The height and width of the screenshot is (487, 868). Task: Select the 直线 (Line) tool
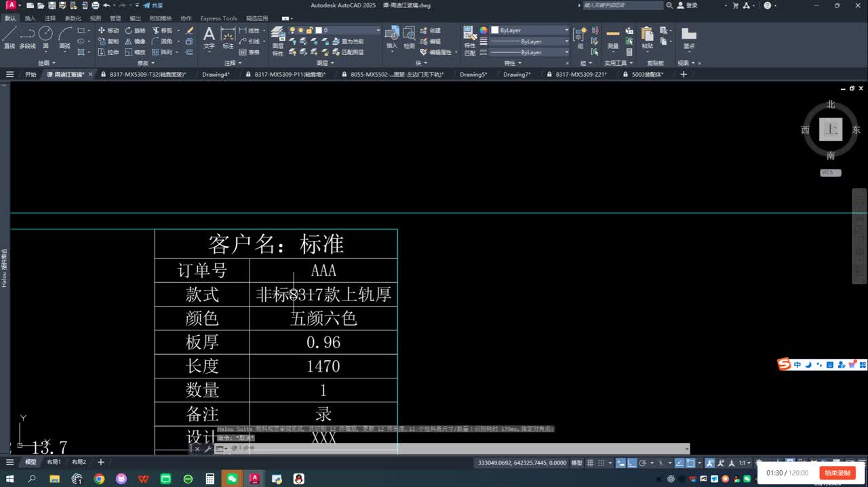coord(9,38)
